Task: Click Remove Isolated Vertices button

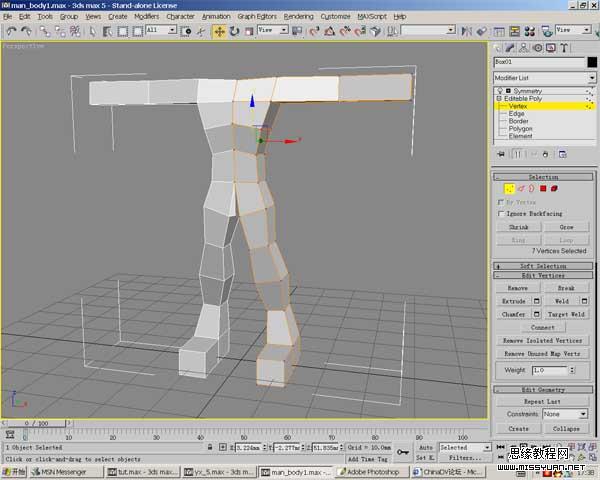Action: point(541,341)
